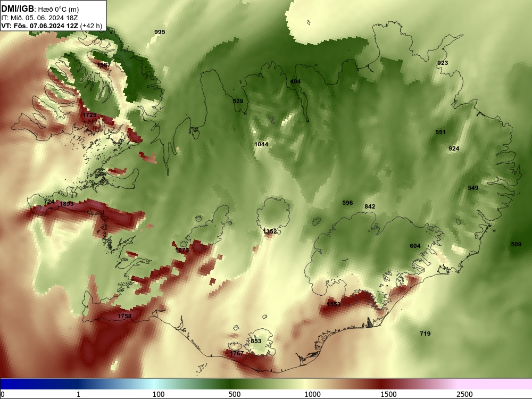
Task: Select the 'Hæð 0°C (m)' parameter label
Action: point(59,9)
